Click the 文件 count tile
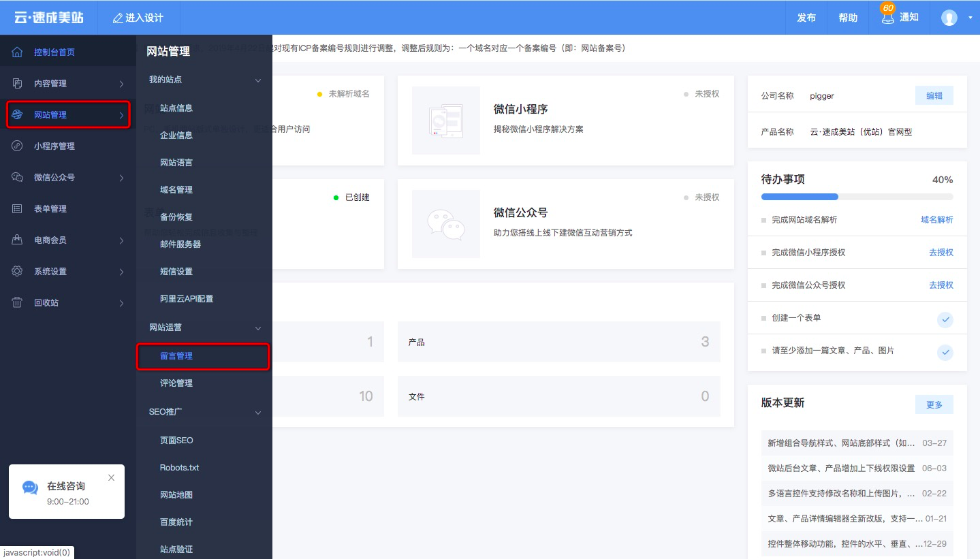 (559, 396)
